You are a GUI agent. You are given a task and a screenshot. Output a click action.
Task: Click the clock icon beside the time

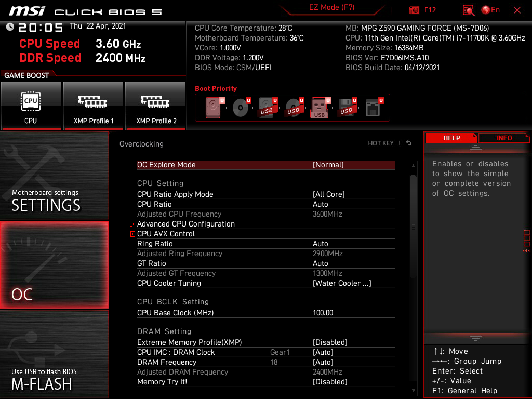click(10, 27)
